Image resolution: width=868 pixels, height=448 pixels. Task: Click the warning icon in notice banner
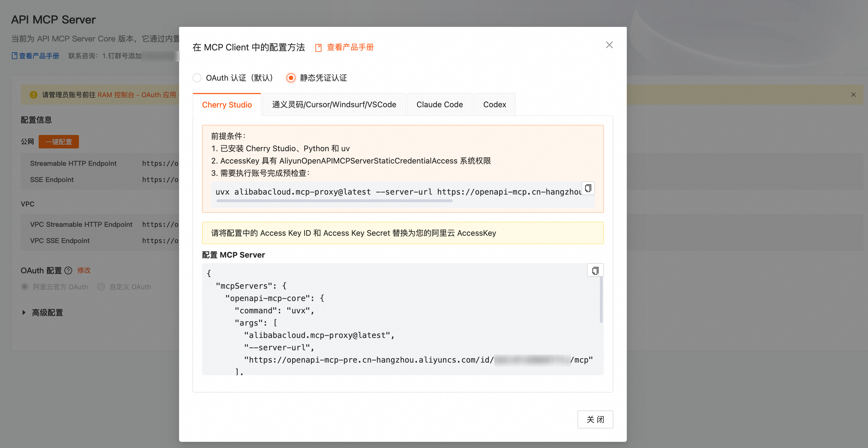click(x=33, y=95)
